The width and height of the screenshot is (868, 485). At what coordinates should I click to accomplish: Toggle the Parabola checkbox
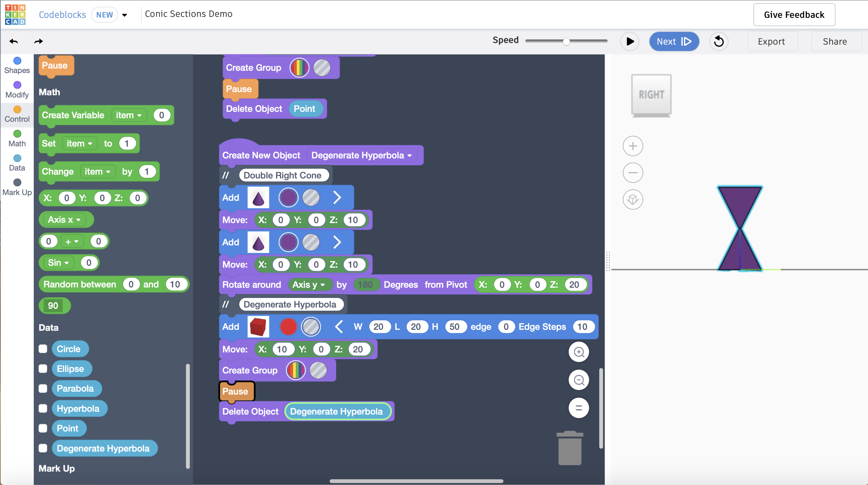coord(43,388)
